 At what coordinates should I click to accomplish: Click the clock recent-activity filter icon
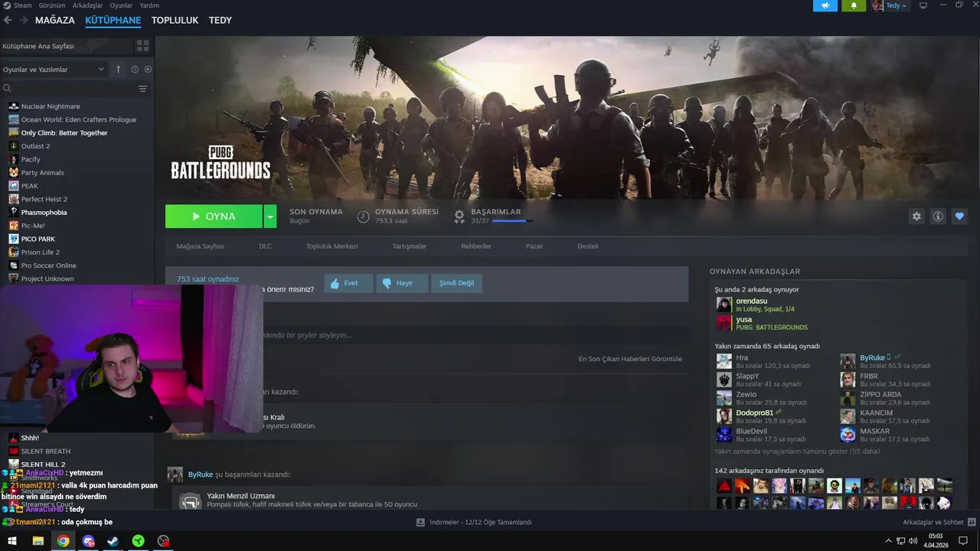135,69
